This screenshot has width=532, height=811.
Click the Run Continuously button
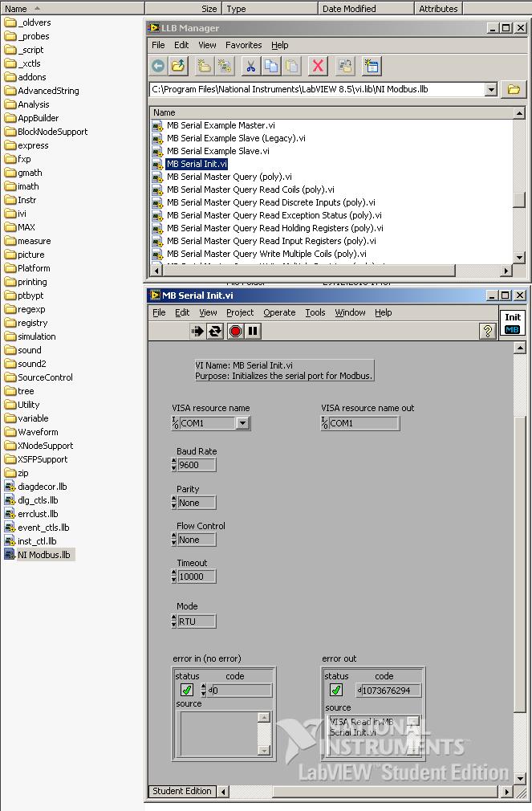[215, 331]
